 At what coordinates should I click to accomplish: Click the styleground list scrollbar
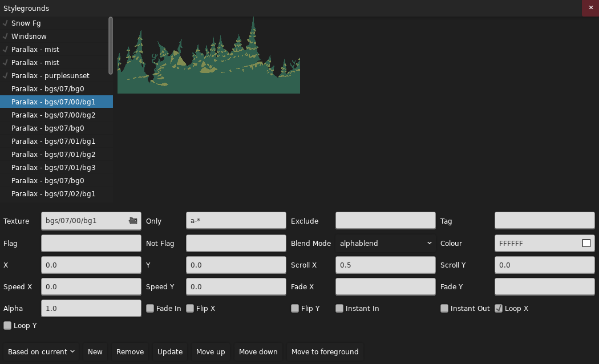[x=111, y=46]
